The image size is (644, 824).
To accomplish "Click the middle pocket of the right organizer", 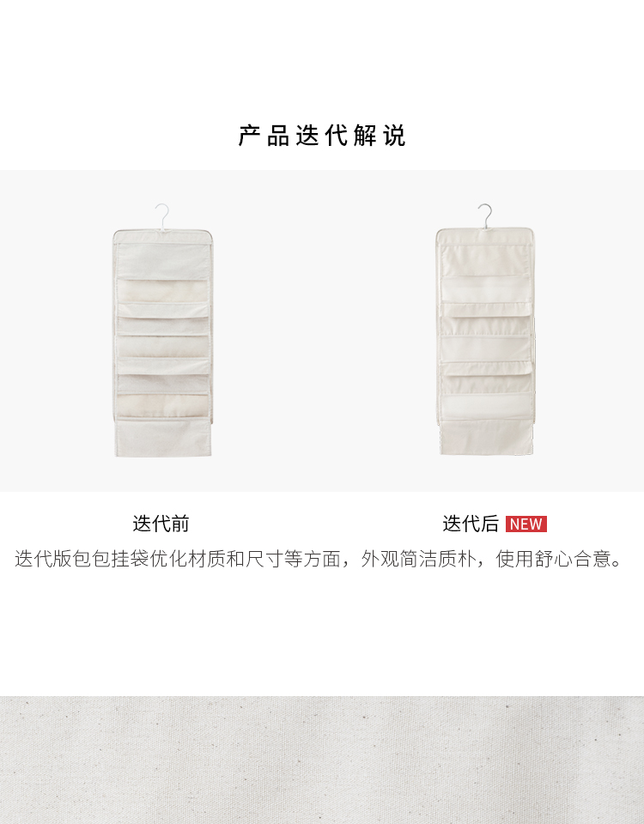I will click(486, 348).
